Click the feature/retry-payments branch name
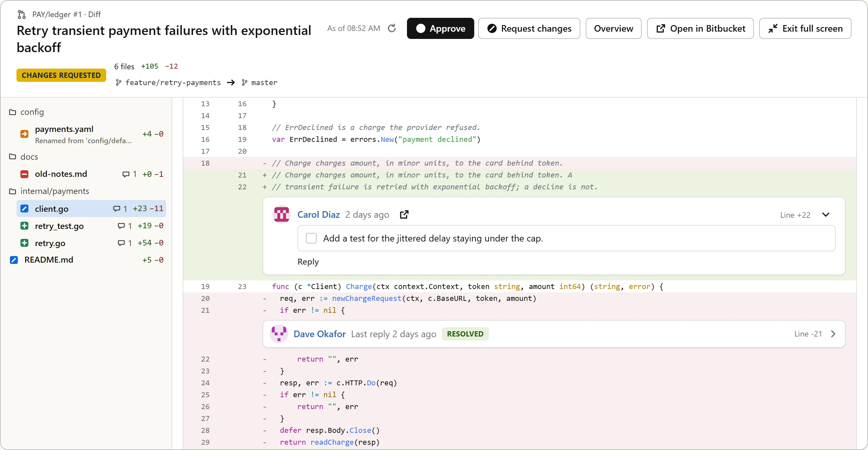 click(x=173, y=82)
